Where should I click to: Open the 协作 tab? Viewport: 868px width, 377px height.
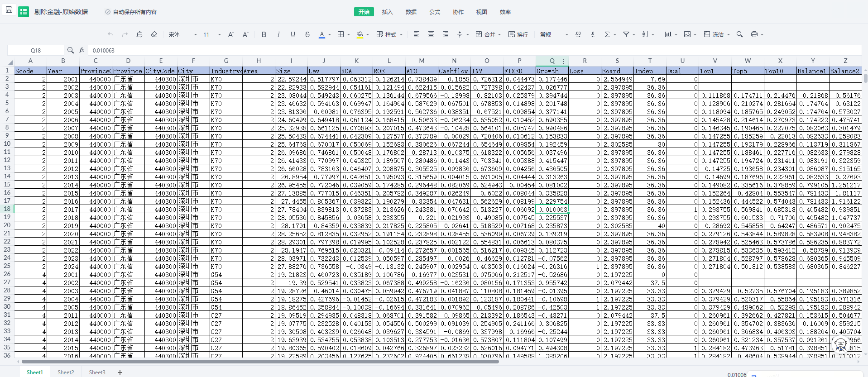458,12
